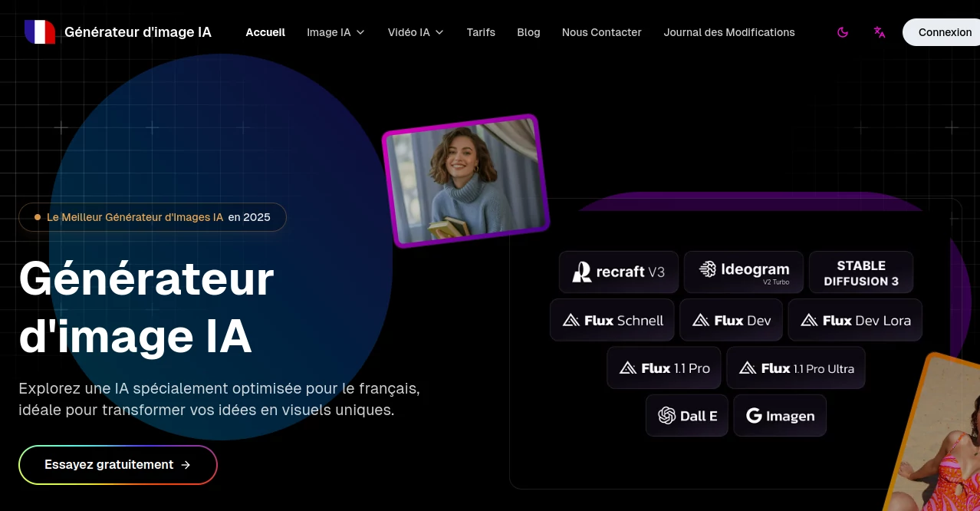Select the Recraft V3 model badge
Screen dimensions: 980x511
pos(618,272)
